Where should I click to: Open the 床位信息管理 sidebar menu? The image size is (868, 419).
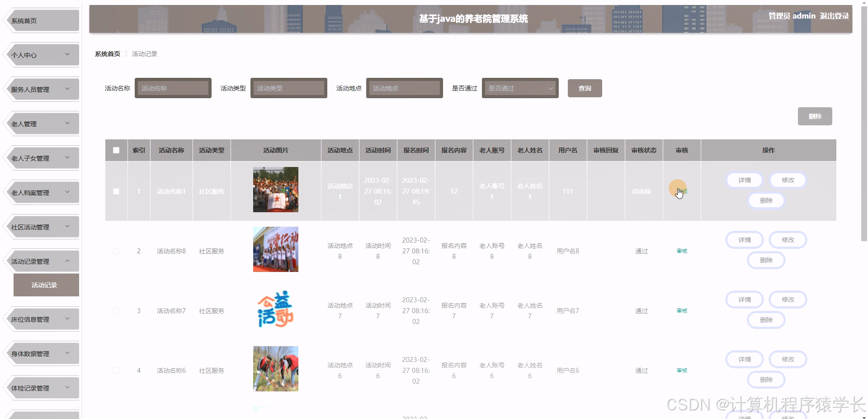tap(41, 319)
